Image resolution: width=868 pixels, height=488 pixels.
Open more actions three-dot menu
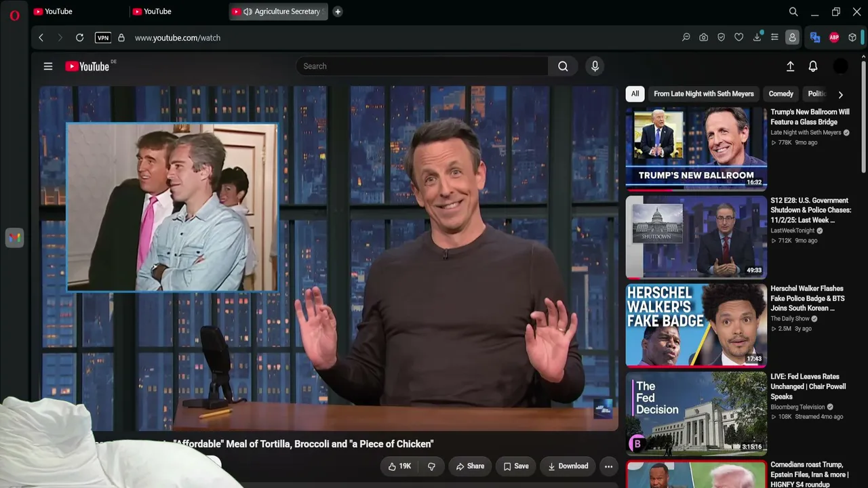[x=608, y=466]
